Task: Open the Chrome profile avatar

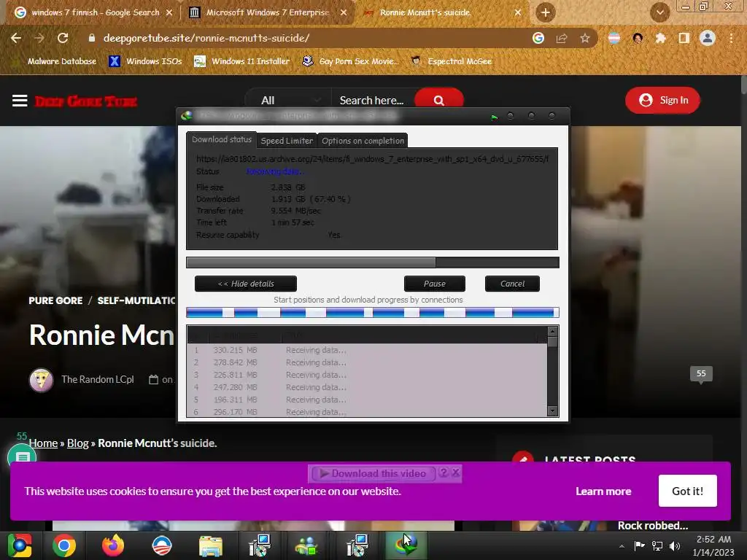Action: pyautogui.click(x=707, y=38)
